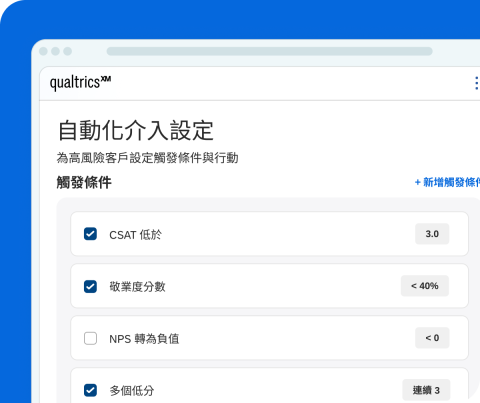Image resolution: width=480 pixels, height=403 pixels.
Task: Toggle the 多個低分 checkbox
Action: pyautogui.click(x=90, y=390)
